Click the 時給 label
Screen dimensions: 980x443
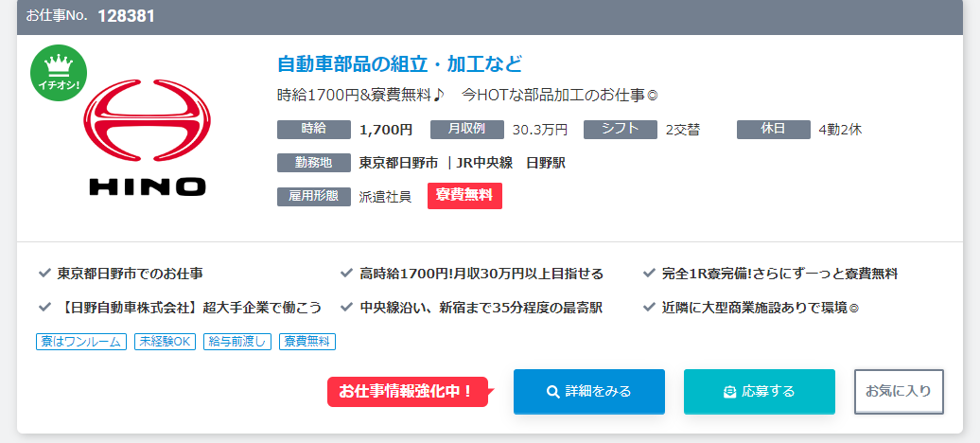coord(314,129)
